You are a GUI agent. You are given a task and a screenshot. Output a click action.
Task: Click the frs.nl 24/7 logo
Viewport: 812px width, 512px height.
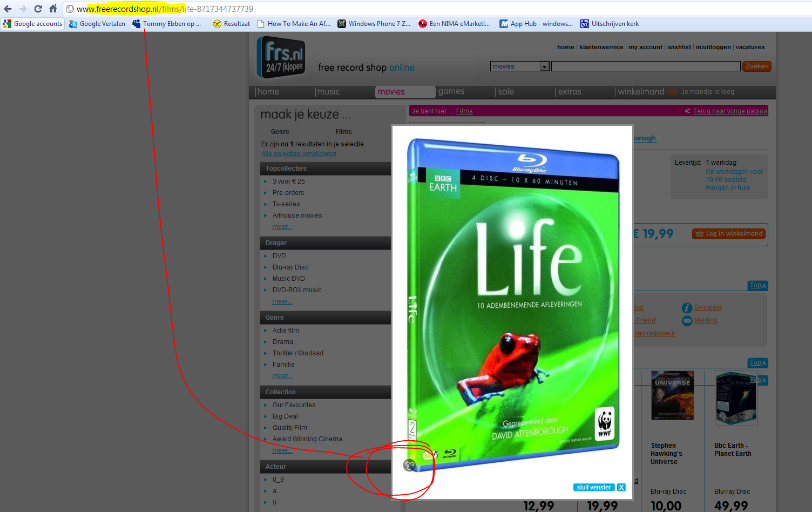pyautogui.click(x=281, y=57)
